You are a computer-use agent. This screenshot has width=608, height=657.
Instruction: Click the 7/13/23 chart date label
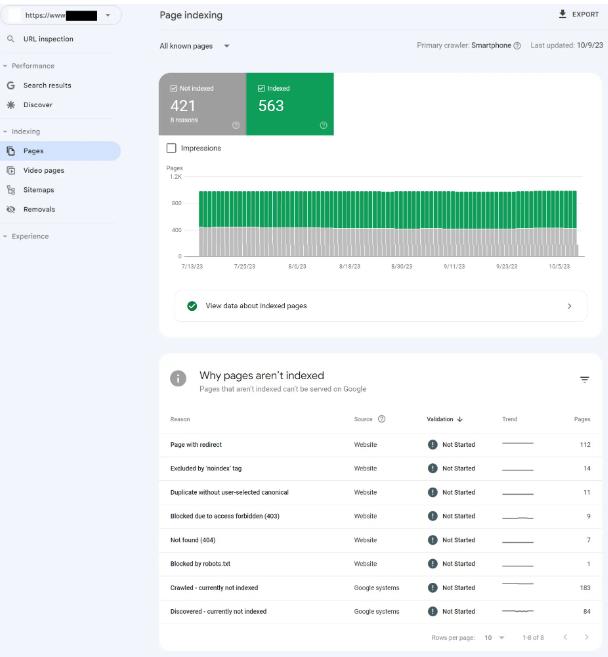tap(192, 266)
